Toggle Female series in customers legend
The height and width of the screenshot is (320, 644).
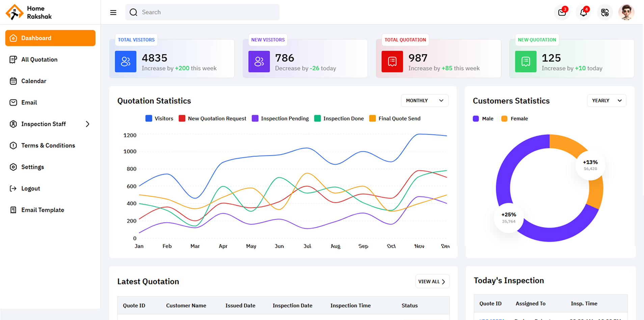514,119
